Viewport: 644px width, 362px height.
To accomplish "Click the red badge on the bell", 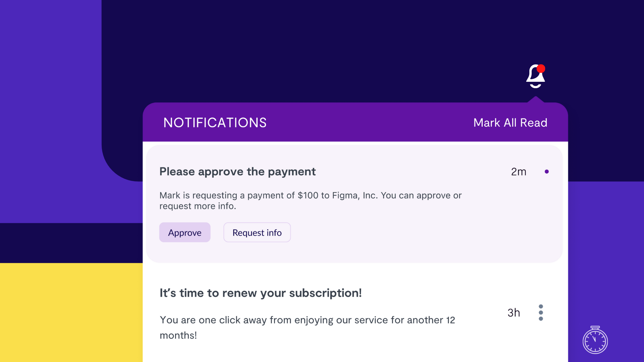I will (541, 69).
